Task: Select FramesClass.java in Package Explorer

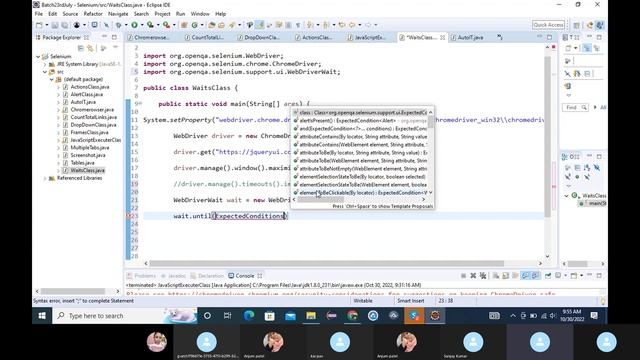Action: pyautogui.click(x=89, y=133)
